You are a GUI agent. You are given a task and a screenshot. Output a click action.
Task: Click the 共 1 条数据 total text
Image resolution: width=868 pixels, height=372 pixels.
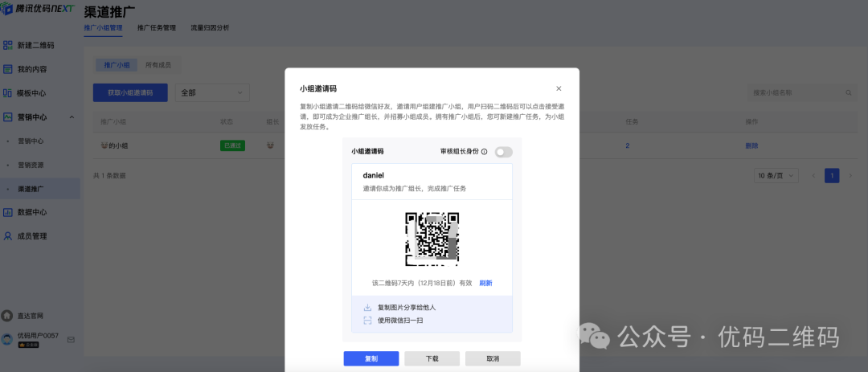(109, 175)
